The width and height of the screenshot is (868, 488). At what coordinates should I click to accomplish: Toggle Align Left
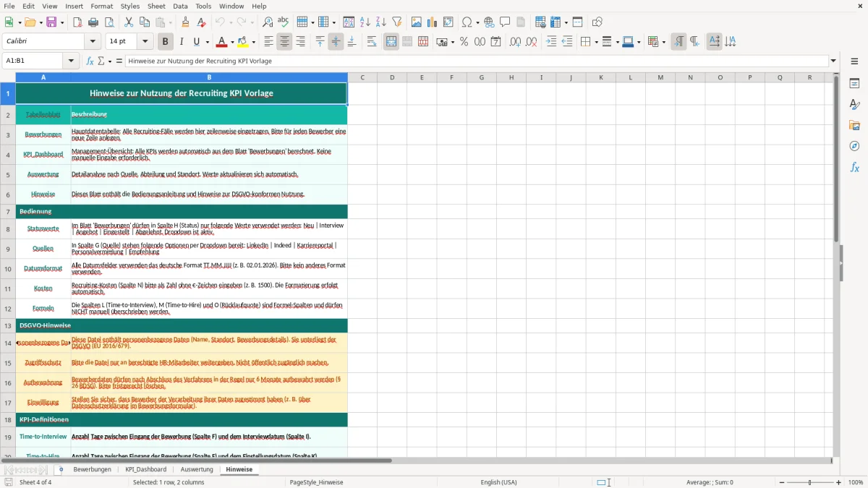tap(268, 42)
